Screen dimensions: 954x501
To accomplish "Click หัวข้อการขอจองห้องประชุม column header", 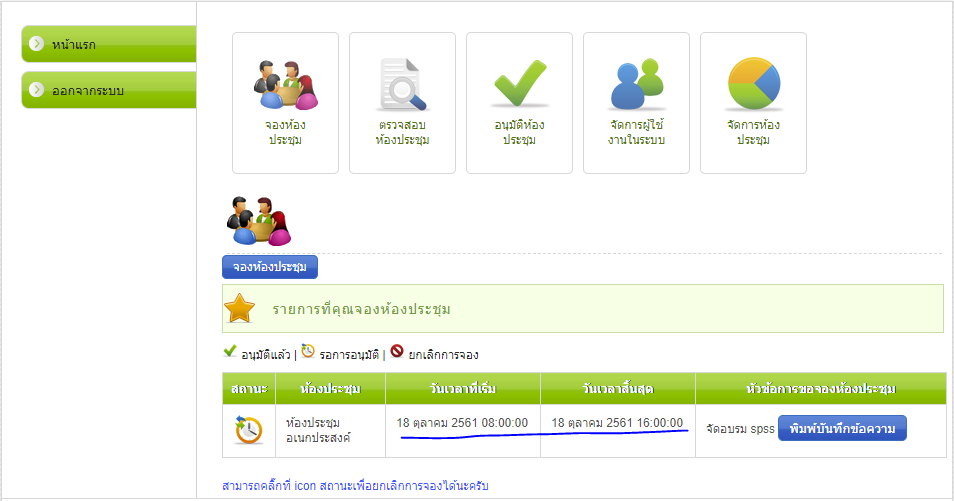I will (821, 388).
